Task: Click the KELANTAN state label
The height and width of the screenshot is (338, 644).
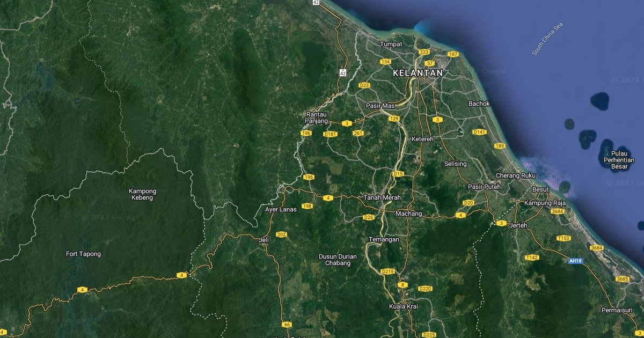Action: pos(418,73)
